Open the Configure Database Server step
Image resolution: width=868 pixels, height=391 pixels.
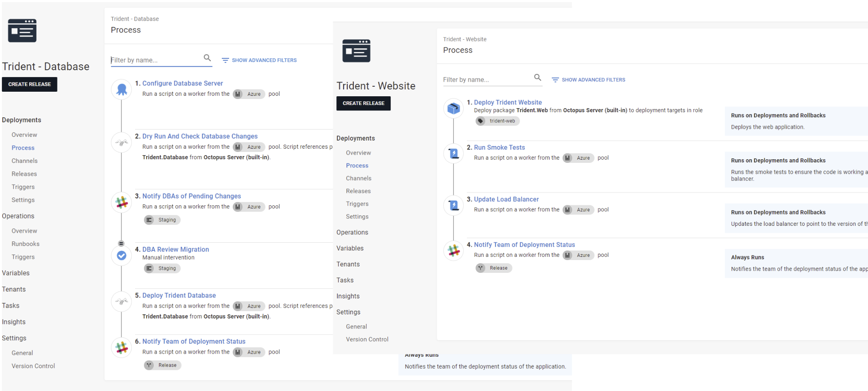(x=183, y=83)
